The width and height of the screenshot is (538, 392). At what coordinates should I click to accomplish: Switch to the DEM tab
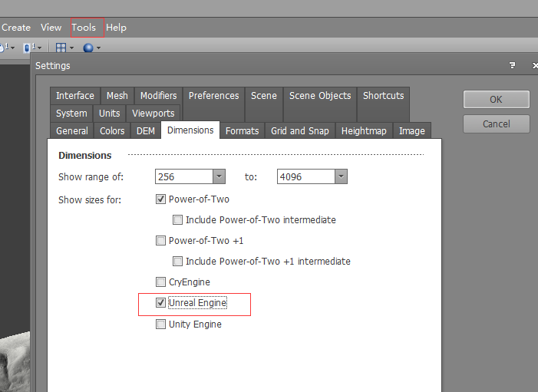click(x=146, y=131)
